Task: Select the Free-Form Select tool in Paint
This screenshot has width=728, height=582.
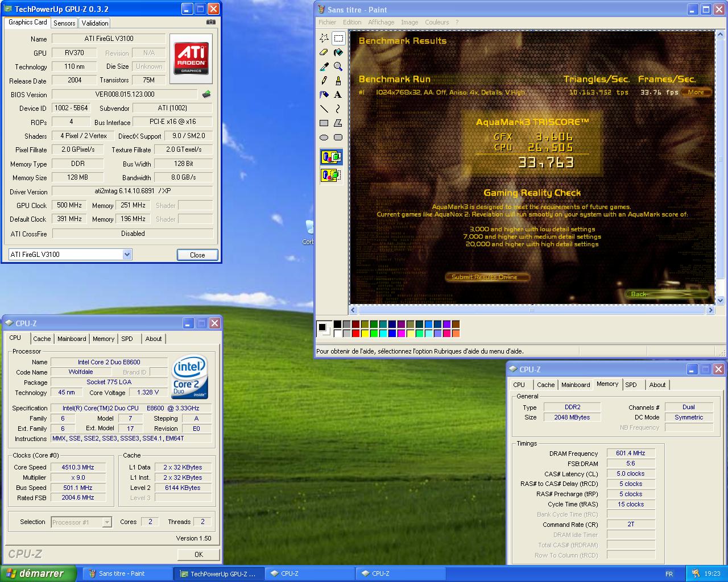Action: click(324, 38)
